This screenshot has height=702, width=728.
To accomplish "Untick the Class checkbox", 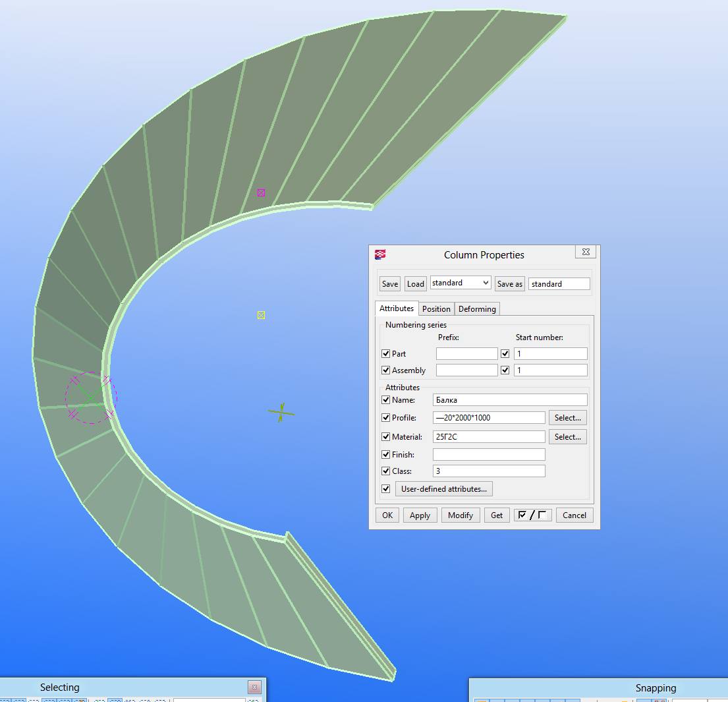I will coord(386,471).
